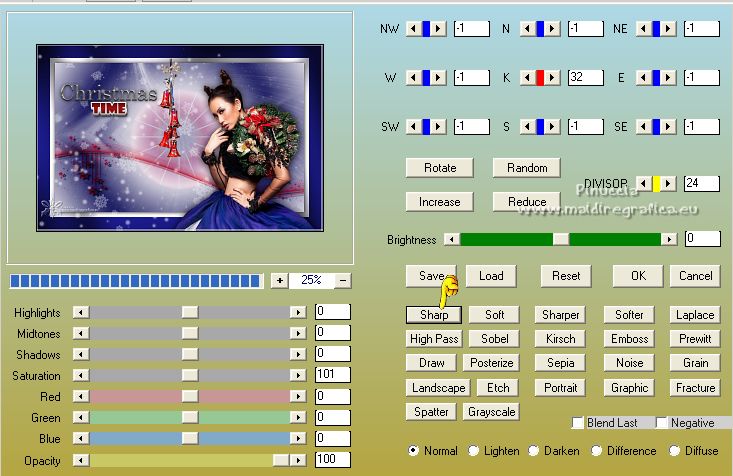Decrease the SW kernel value arrow
Viewport: 733px width, 476px height.
click(x=413, y=127)
